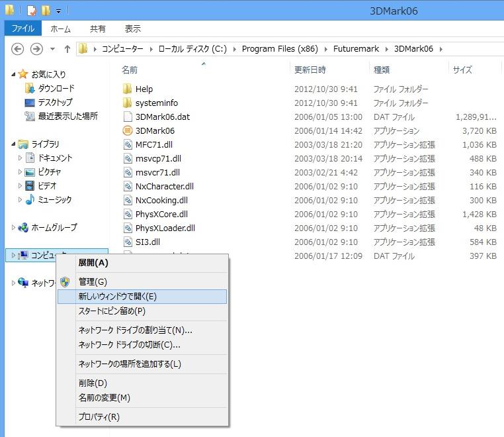Sort by 更新日時 column header
This screenshot has height=437, width=504.
point(310,70)
